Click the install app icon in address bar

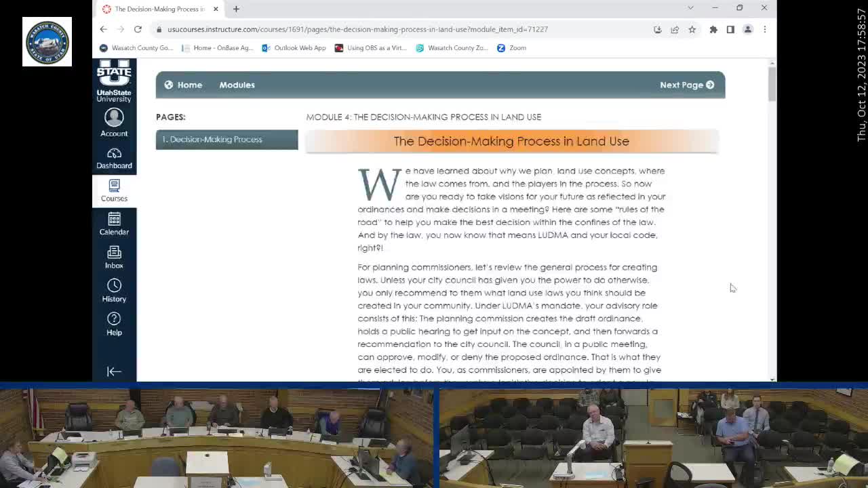[657, 29]
